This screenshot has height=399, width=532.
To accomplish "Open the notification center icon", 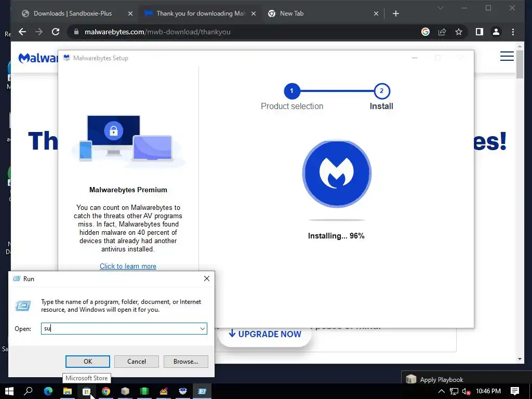I will [x=515, y=391].
